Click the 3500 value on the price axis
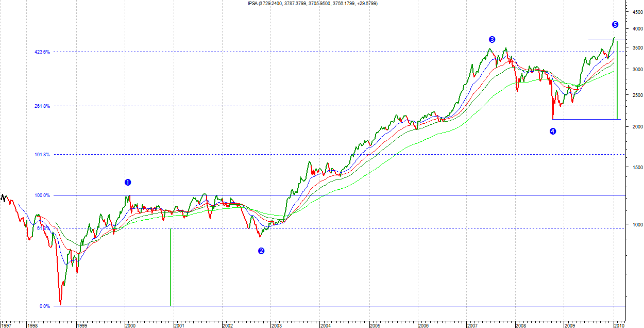Screen dimensions: 644x328 (637, 48)
